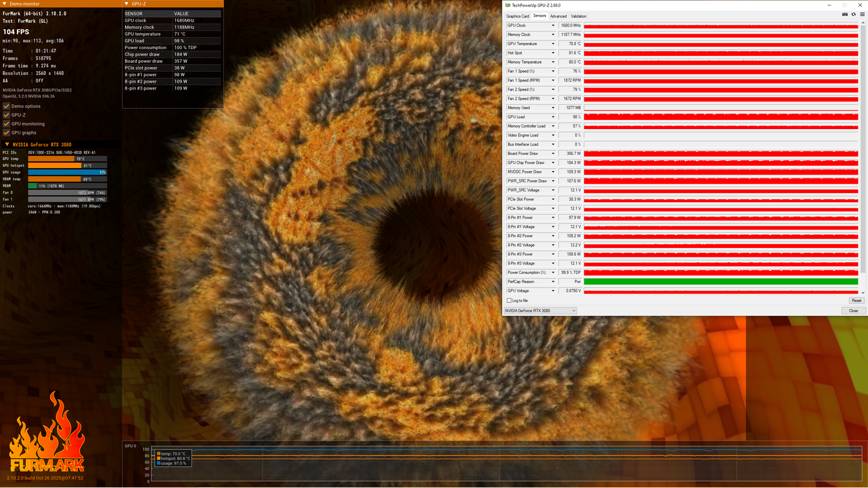Click the 81.6 °C Hot Spot value
This screenshot has width=868, height=488.
(570, 53)
